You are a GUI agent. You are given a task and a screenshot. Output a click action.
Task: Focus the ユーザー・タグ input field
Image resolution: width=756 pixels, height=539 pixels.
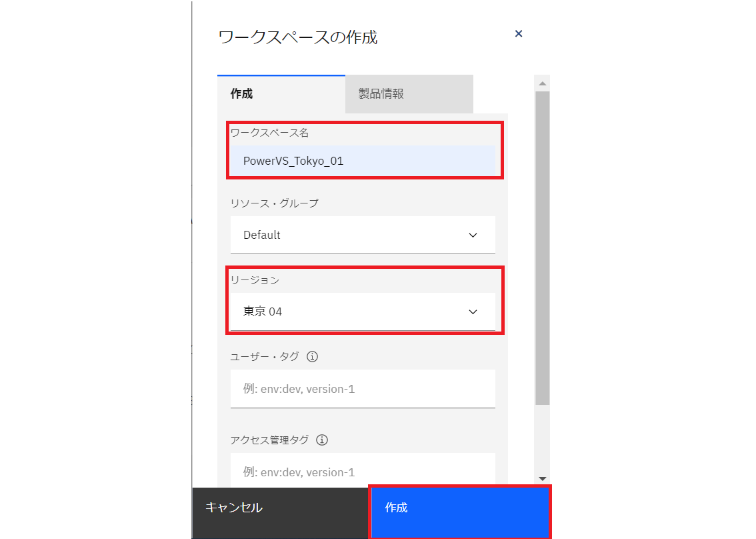pos(363,389)
